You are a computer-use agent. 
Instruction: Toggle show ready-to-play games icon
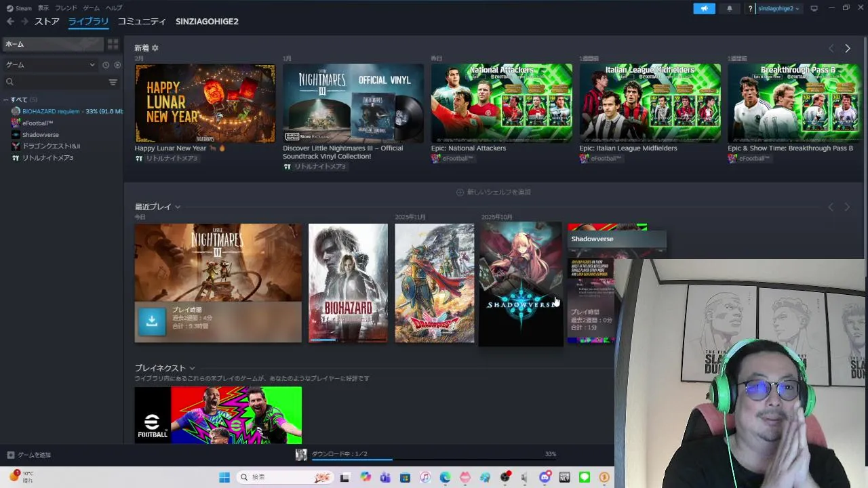coord(117,65)
